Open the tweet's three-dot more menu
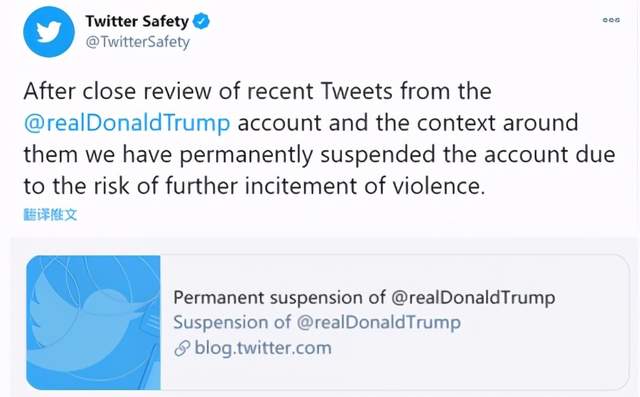Image resolution: width=640 pixels, height=397 pixels. (611, 20)
